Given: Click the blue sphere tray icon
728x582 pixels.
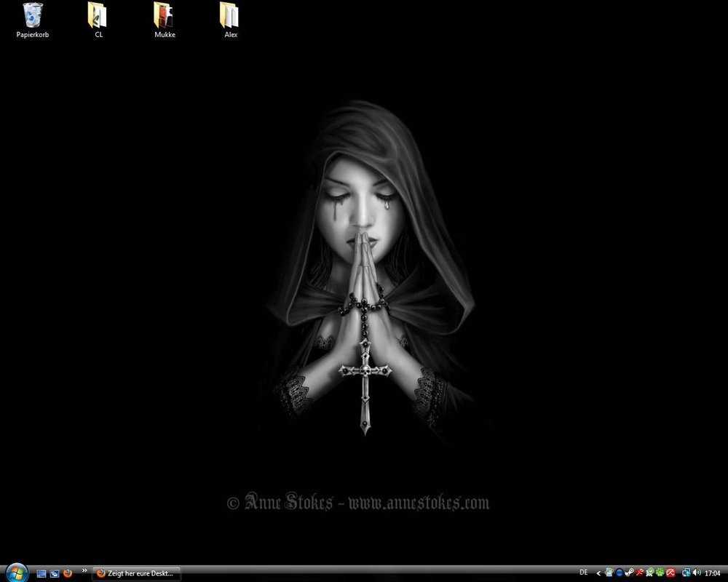Looking at the screenshot, I should tap(619, 573).
